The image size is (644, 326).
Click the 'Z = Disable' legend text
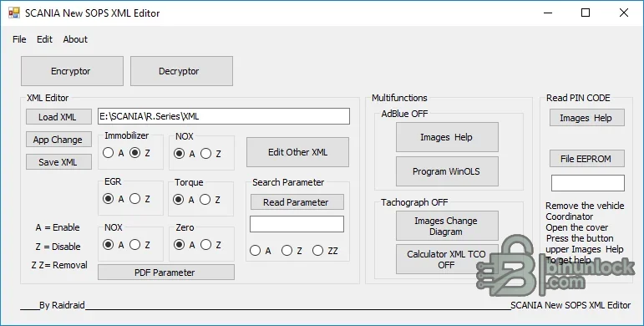(x=58, y=247)
